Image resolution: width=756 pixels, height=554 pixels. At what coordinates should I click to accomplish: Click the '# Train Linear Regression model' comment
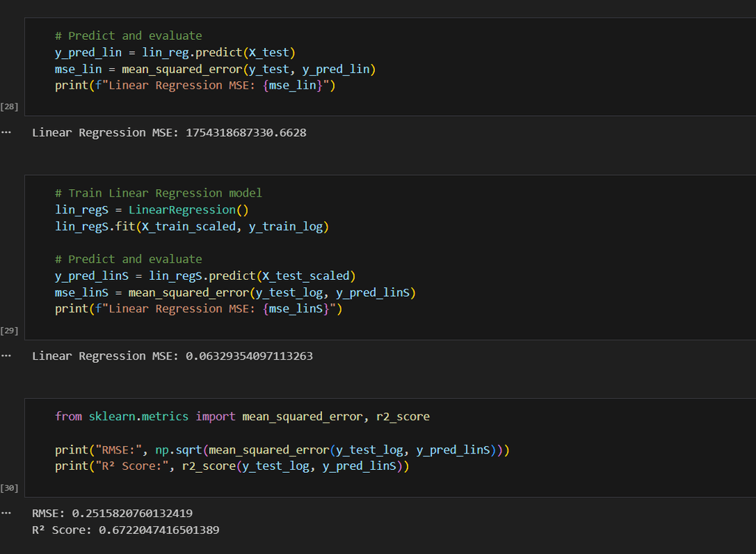pyautogui.click(x=158, y=193)
